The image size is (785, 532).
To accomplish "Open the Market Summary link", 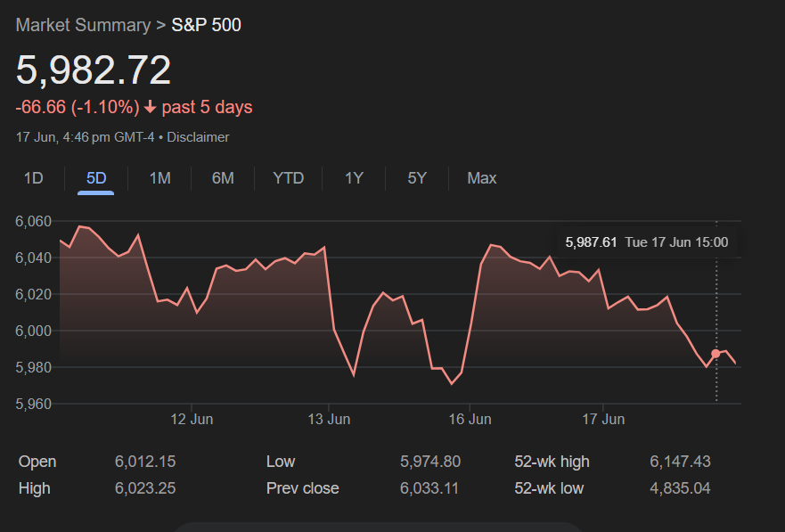I will [x=83, y=25].
